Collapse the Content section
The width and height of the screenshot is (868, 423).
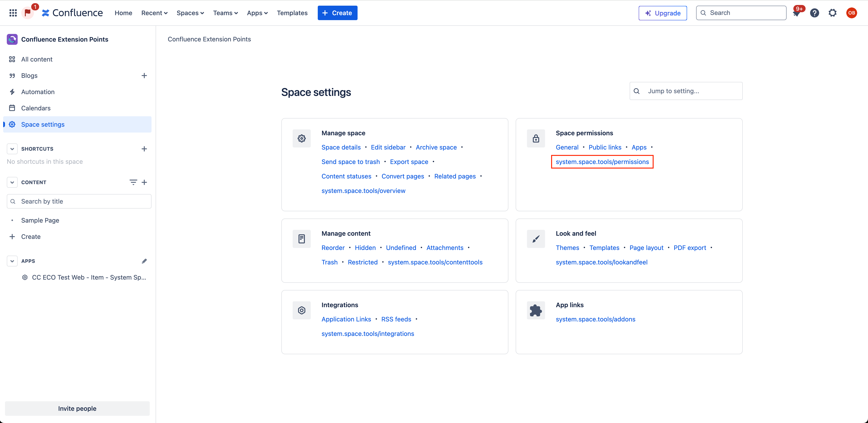pyautogui.click(x=12, y=182)
